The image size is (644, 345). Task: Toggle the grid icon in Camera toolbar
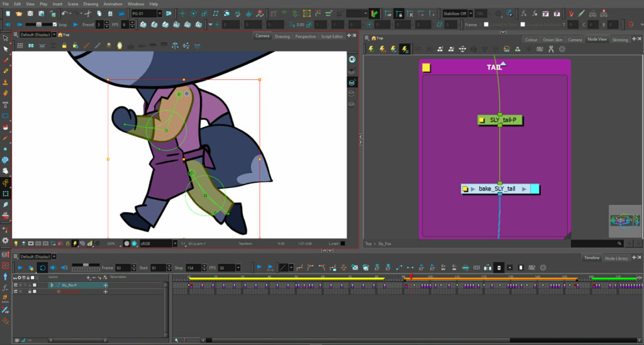[19, 45]
